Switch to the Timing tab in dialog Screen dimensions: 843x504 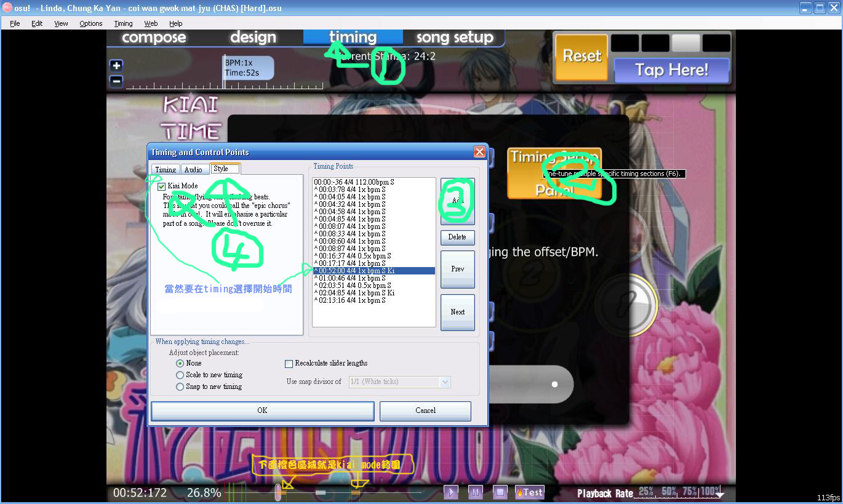[166, 169]
